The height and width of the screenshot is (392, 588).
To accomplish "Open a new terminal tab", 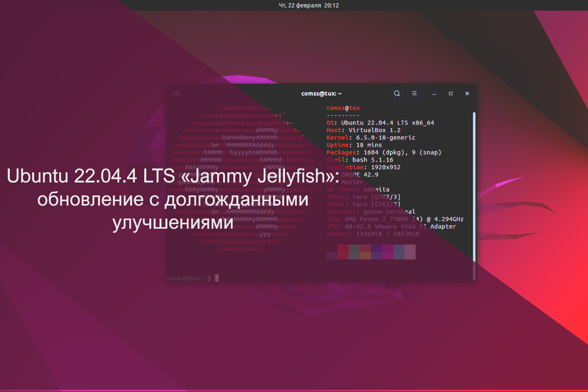I will click(176, 94).
